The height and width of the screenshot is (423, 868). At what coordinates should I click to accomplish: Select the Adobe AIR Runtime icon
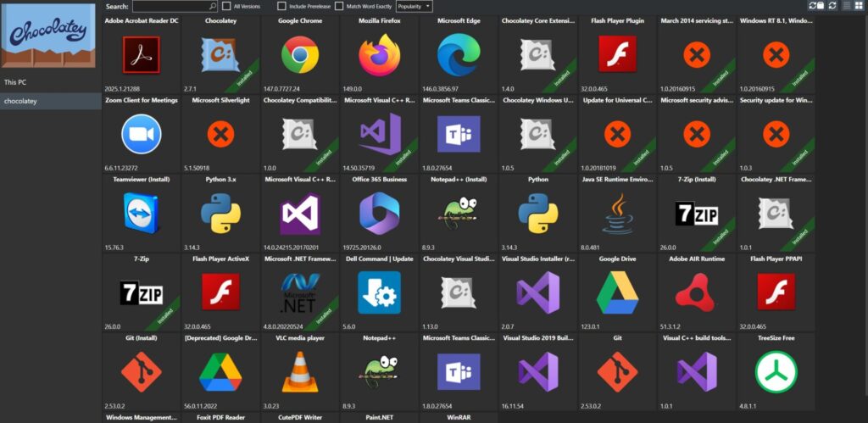pyautogui.click(x=697, y=293)
